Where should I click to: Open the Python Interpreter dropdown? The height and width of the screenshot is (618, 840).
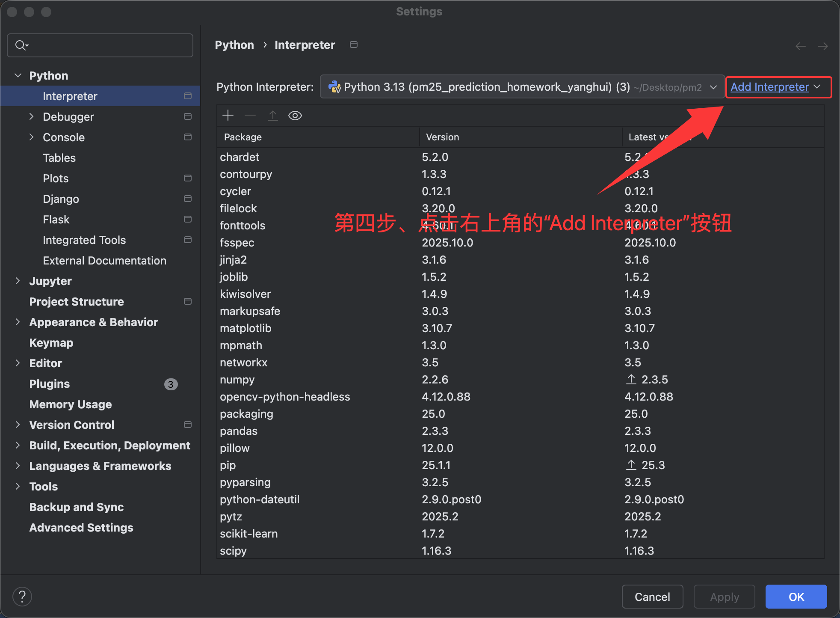(x=522, y=87)
